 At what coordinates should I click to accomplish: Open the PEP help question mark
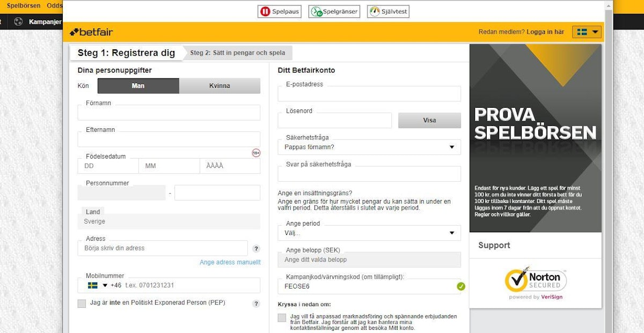pyautogui.click(x=256, y=304)
